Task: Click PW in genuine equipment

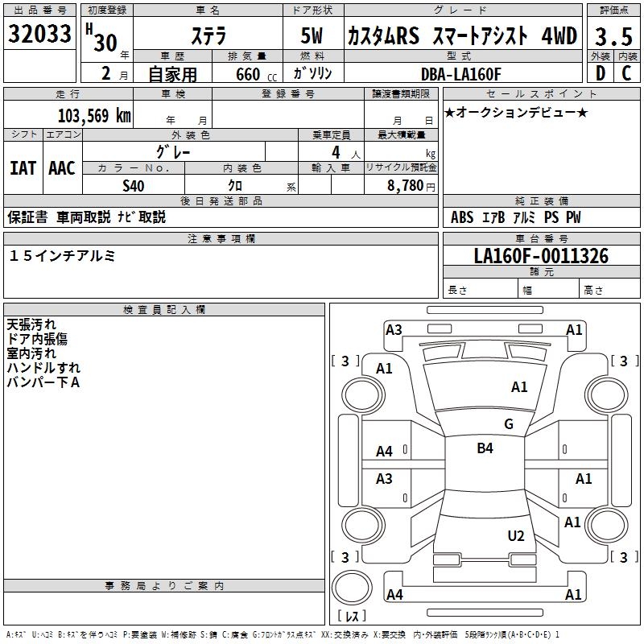Action: [x=573, y=217]
